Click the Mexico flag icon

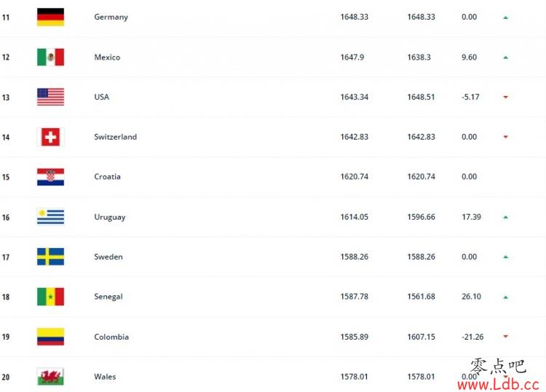(50, 57)
